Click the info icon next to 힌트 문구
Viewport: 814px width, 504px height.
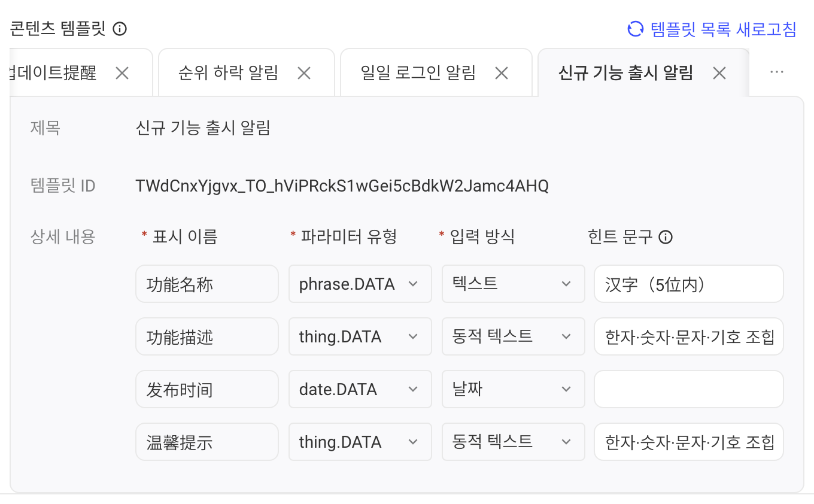coord(666,237)
